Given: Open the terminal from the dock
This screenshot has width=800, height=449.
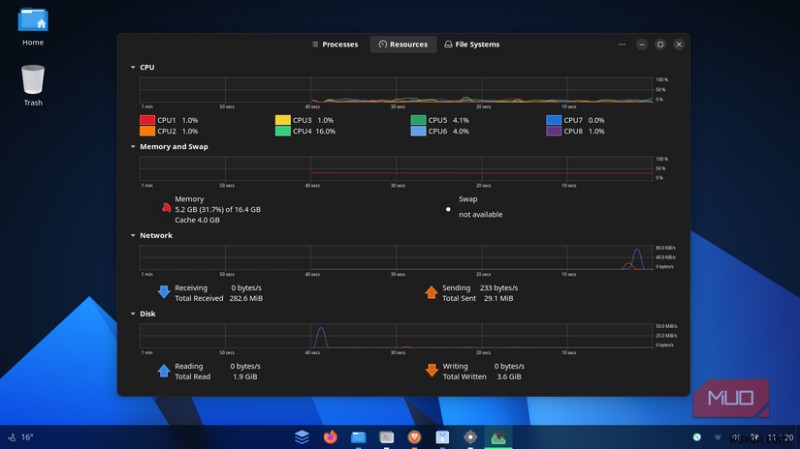Looking at the screenshot, I should pos(386,437).
